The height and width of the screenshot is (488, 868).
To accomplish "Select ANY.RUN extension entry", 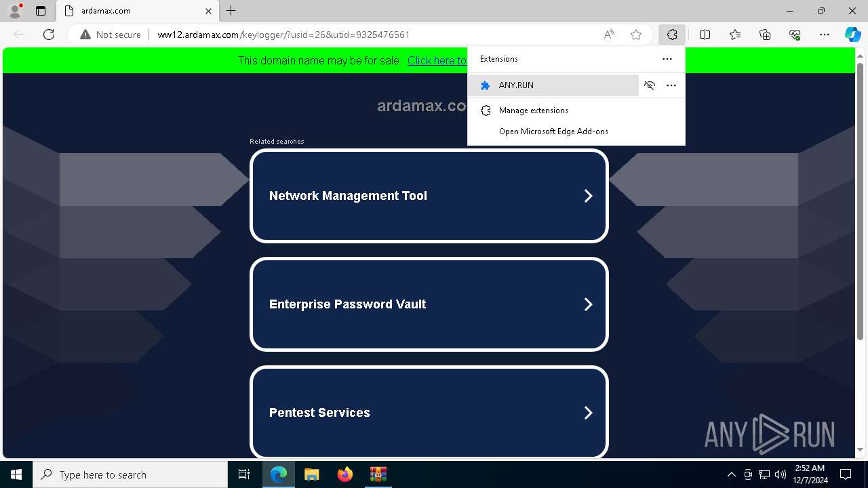I will point(553,85).
